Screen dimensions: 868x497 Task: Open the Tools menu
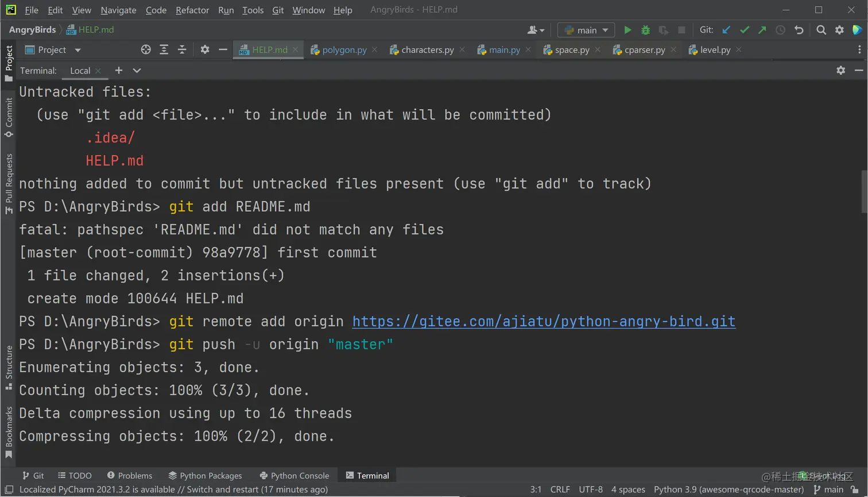pyautogui.click(x=253, y=10)
